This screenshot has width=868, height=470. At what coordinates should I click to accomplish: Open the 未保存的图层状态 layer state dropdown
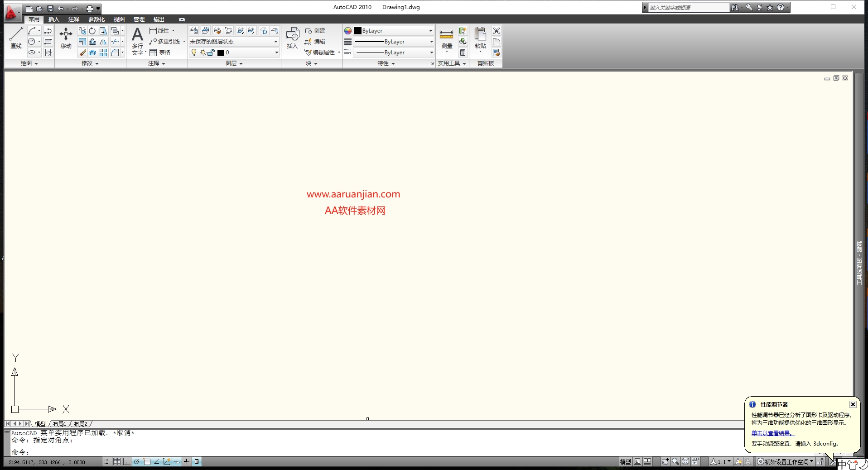coord(234,42)
